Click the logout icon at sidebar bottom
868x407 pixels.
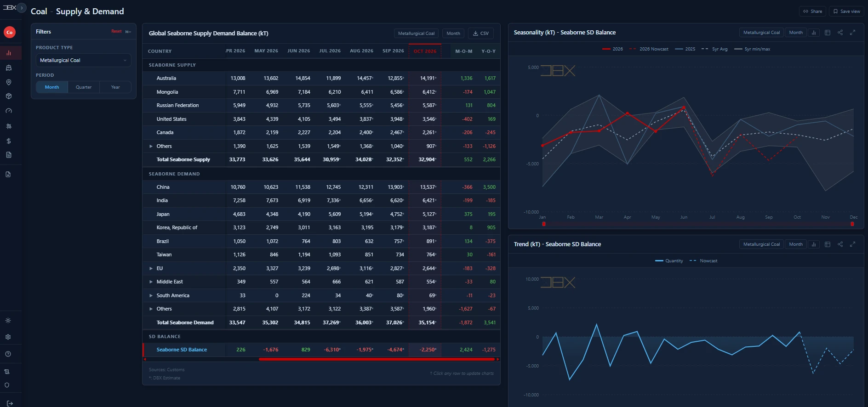(10, 403)
